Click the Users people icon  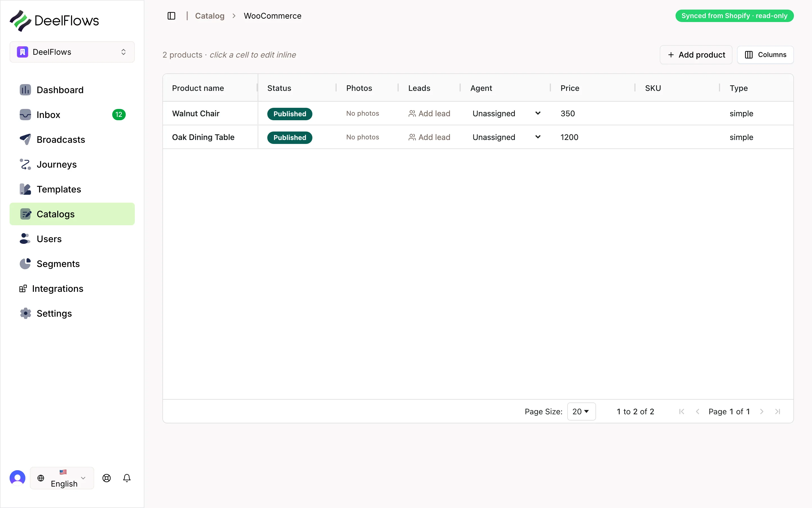(25, 239)
